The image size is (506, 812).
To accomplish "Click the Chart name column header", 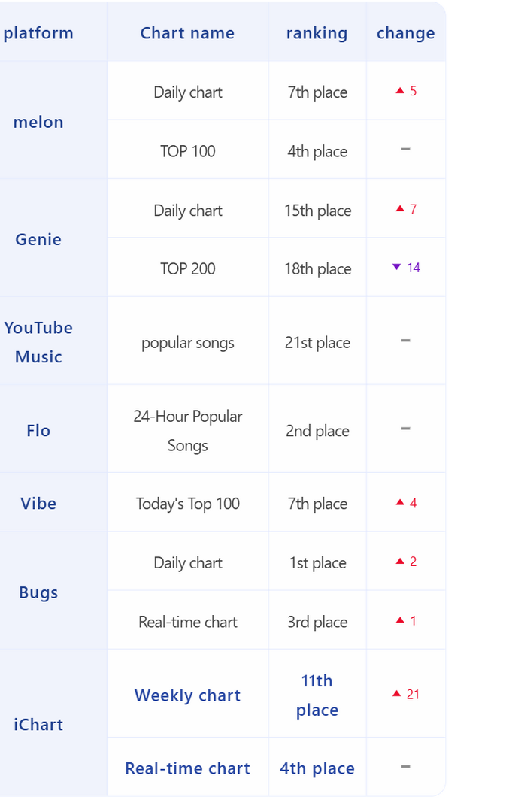I will [x=187, y=32].
